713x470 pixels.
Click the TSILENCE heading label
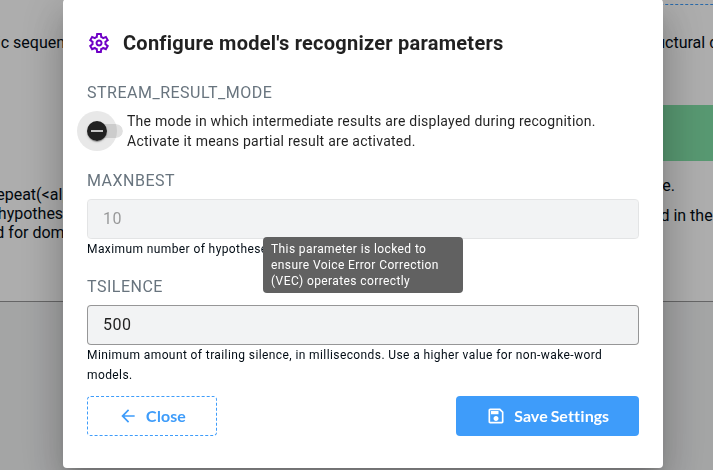click(125, 286)
